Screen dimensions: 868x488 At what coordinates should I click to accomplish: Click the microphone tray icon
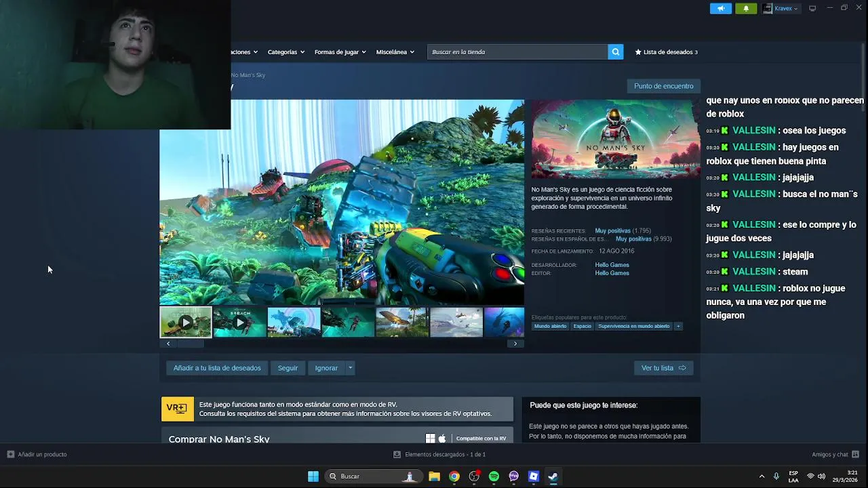776,476
